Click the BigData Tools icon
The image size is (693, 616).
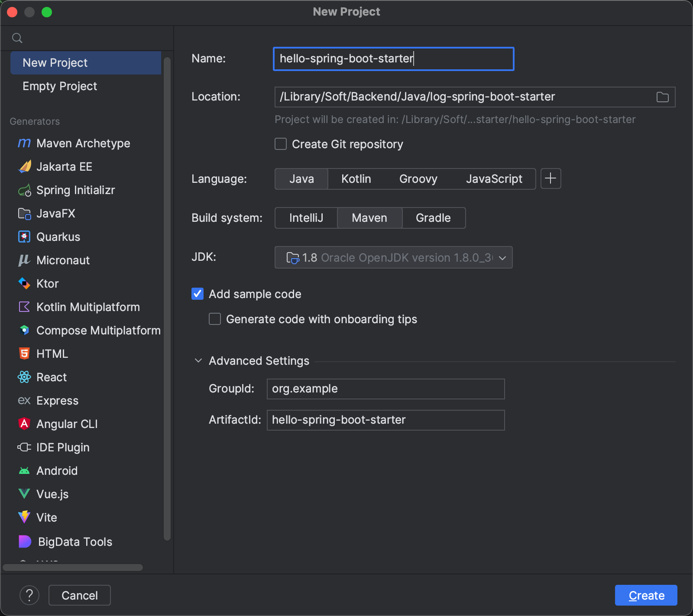[25, 541]
